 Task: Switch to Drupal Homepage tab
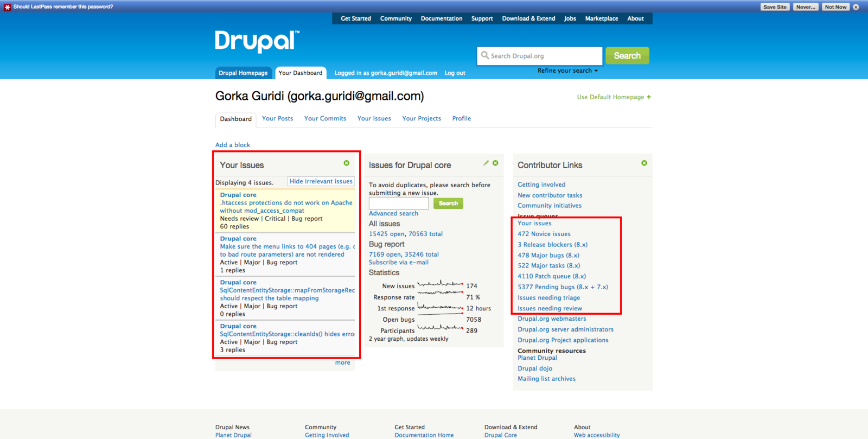tap(243, 73)
